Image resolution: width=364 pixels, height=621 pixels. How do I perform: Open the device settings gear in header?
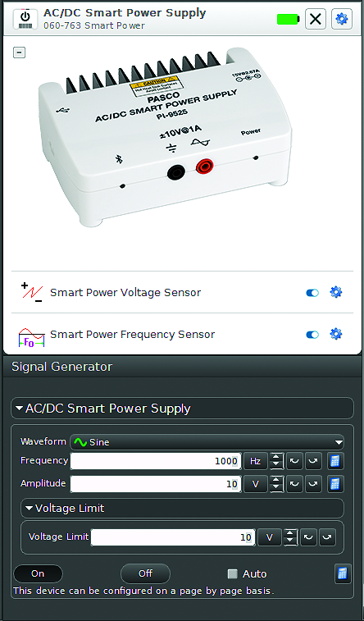pos(341,19)
